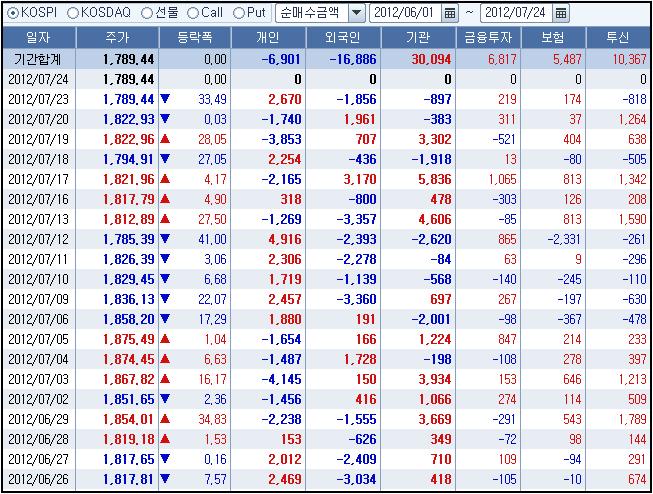This screenshot has height=494, width=653.
Task: Select the Call radio button
Action: coord(193,13)
